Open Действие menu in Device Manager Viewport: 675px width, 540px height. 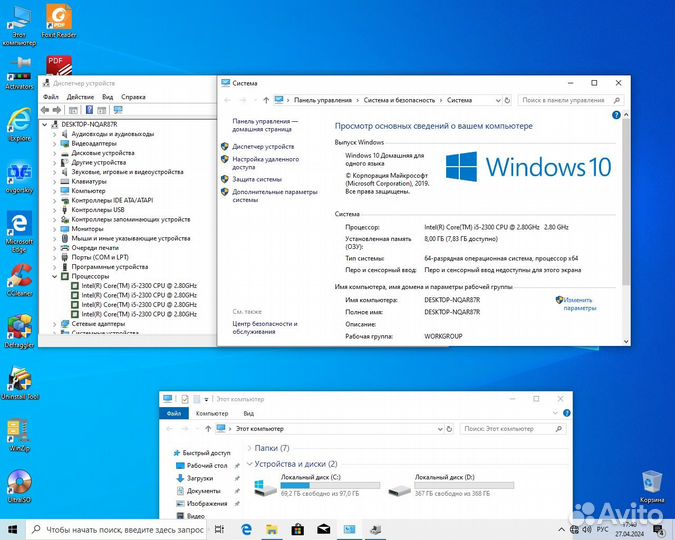click(80, 97)
